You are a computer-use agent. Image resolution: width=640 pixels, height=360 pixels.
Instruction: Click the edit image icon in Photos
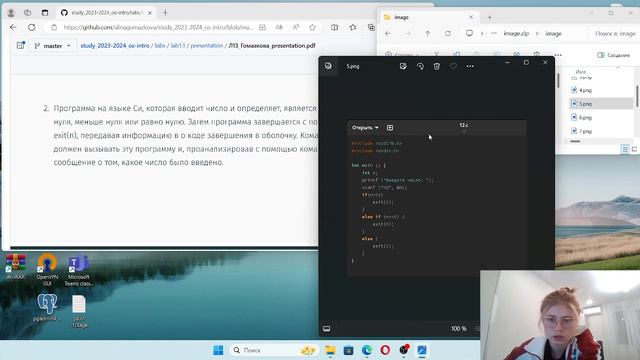click(x=403, y=66)
